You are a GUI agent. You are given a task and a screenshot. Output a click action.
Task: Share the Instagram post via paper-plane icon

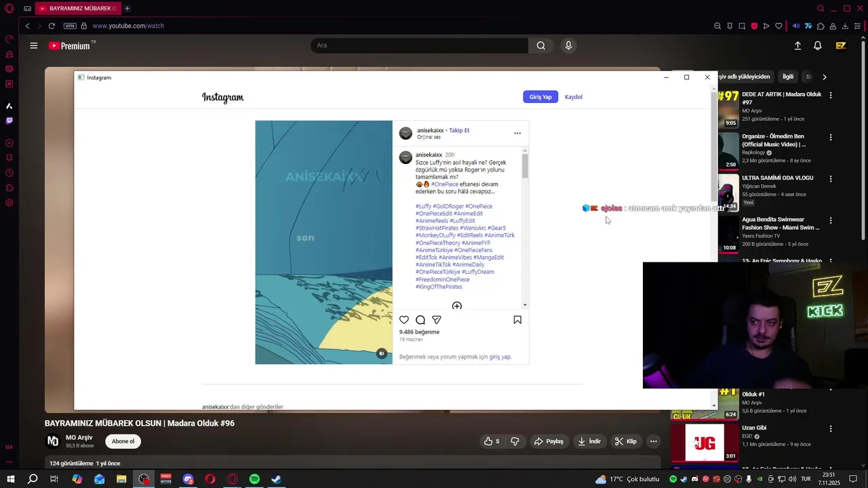437,320
